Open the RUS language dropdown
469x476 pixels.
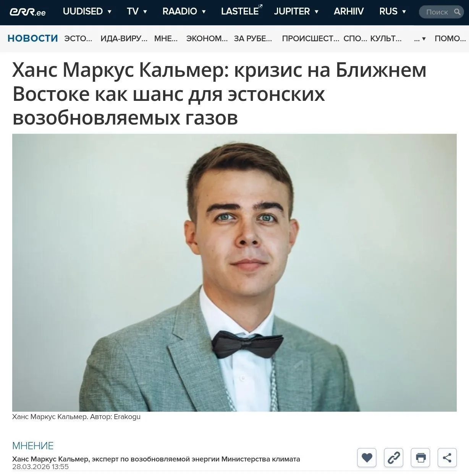(393, 11)
